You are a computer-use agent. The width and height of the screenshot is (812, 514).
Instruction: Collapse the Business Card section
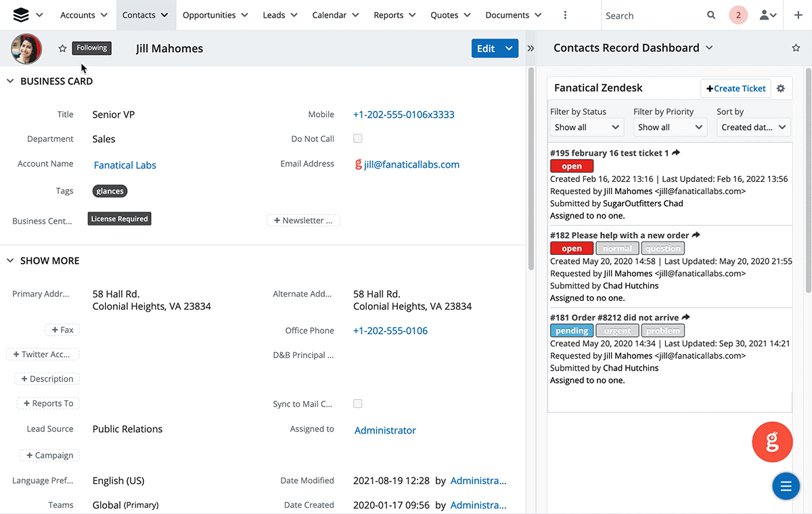coord(10,81)
